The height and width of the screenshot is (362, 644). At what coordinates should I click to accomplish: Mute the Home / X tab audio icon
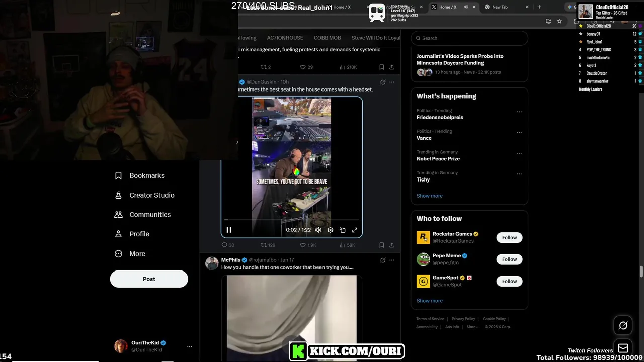pos(466,7)
